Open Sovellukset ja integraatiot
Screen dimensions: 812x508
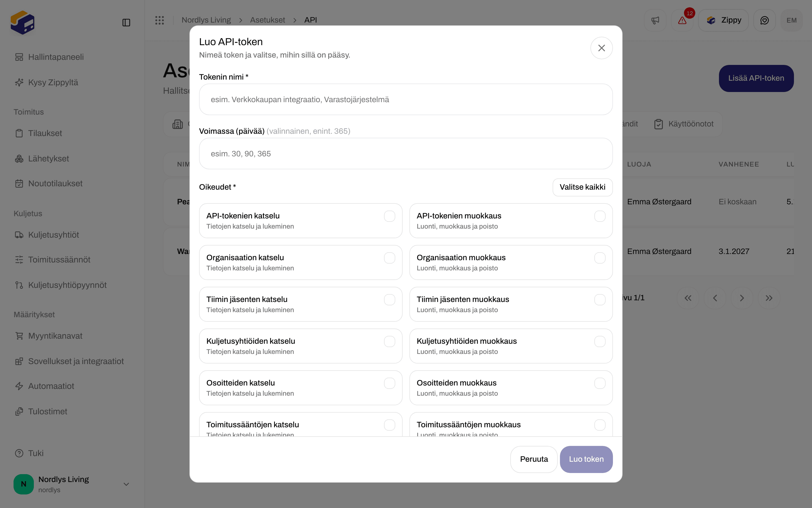[69, 362]
